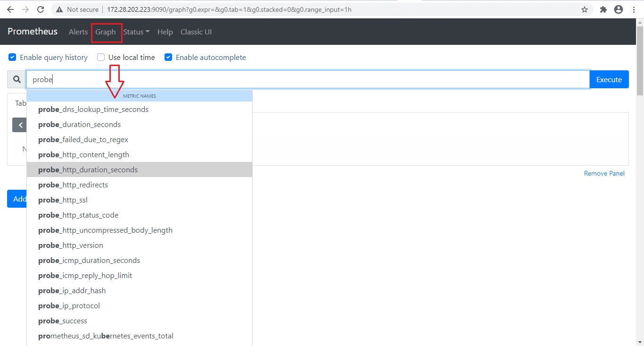Click the Execute button
The height and width of the screenshot is (346, 644).
click(x=609, y=79)
